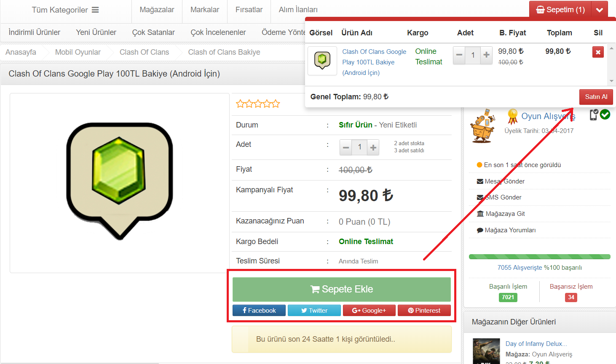
Task: Remove the cart item with the red delete icon
Action: [x=598, y=52]
